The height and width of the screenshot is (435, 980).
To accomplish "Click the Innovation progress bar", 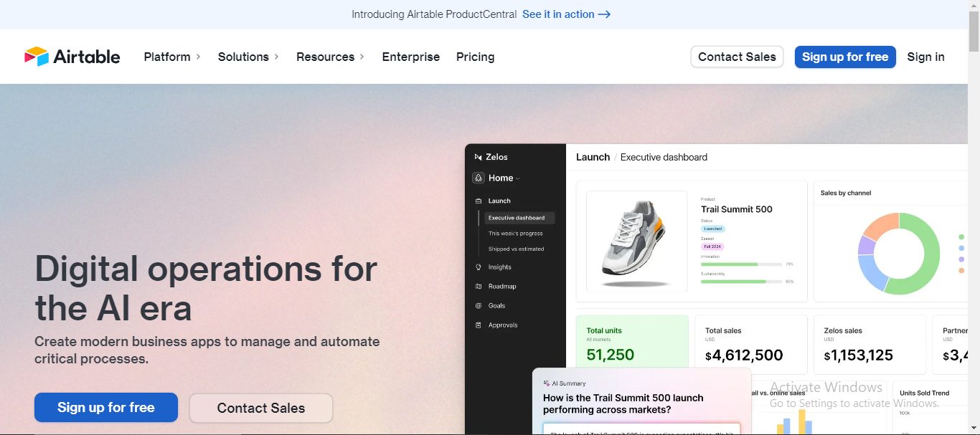I will click(x=742, y=264).
